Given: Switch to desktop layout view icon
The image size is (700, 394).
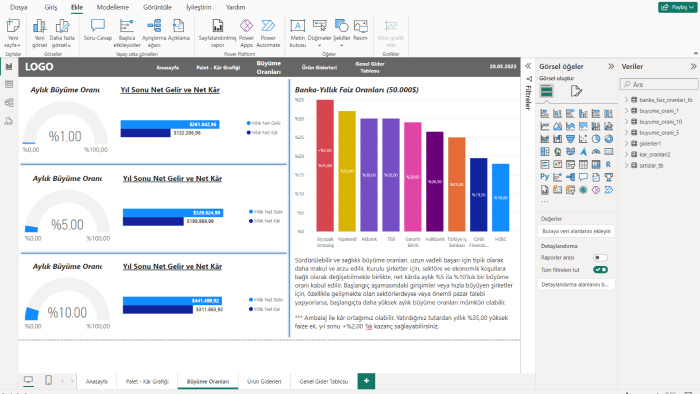Looking at the screenshot, I should 29,380.
